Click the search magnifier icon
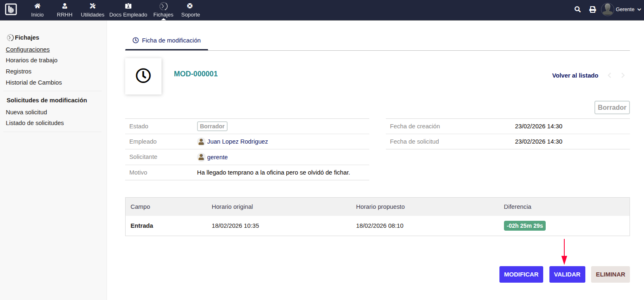644x300 pixels. [577, 9]
